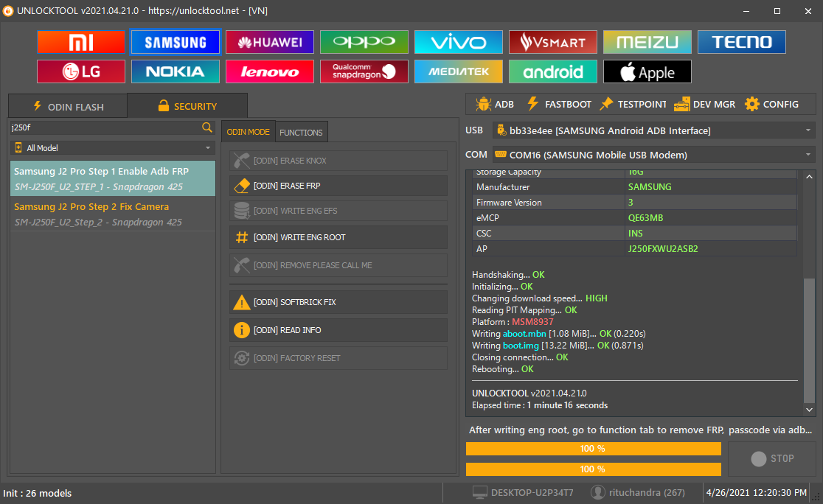This screenshot has height=504, width=823.
Task: Select the Vivo brand icon
Action: coord(458,42)
